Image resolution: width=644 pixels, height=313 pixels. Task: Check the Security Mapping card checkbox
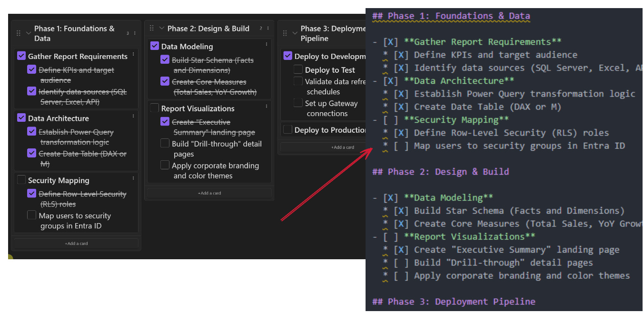click(21, 180)
